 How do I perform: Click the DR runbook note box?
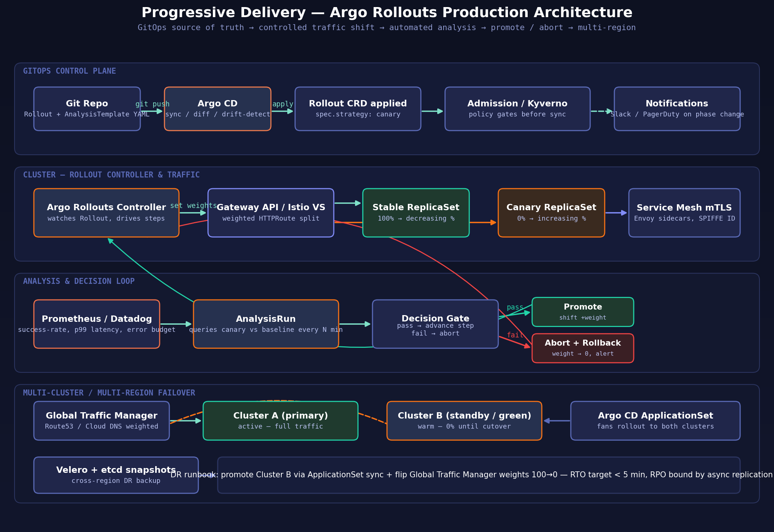(x=479, y=475)
